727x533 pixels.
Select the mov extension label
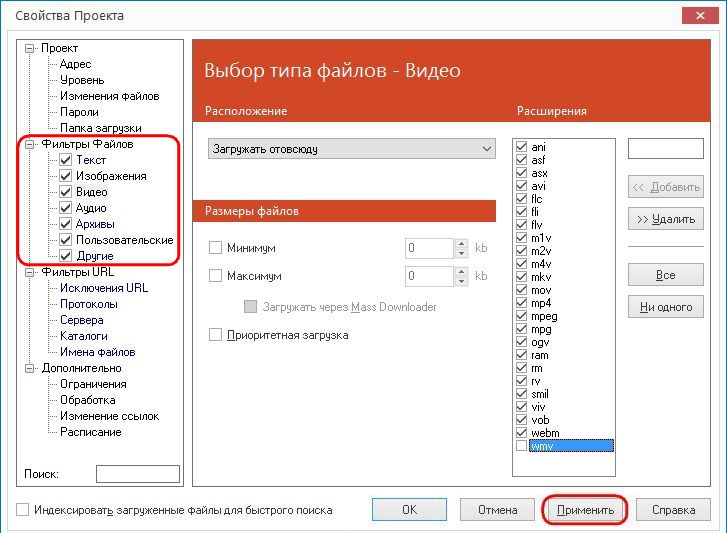click(x=541, y=290)
